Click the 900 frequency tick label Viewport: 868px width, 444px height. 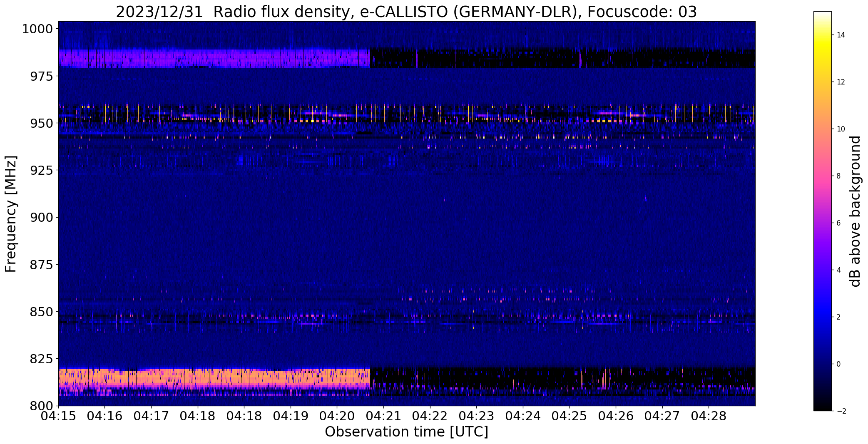41,217
